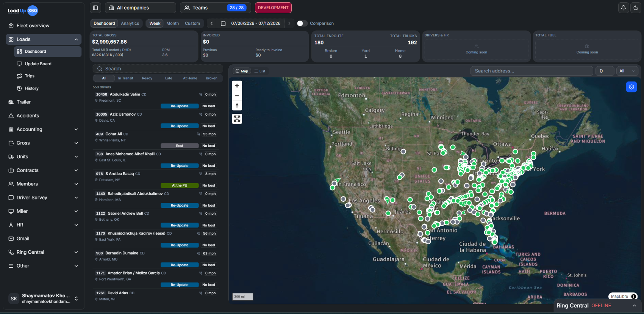Open Teams 28 / 28 selector
This screenshot has height=314, width=644.
click(215, 8)
